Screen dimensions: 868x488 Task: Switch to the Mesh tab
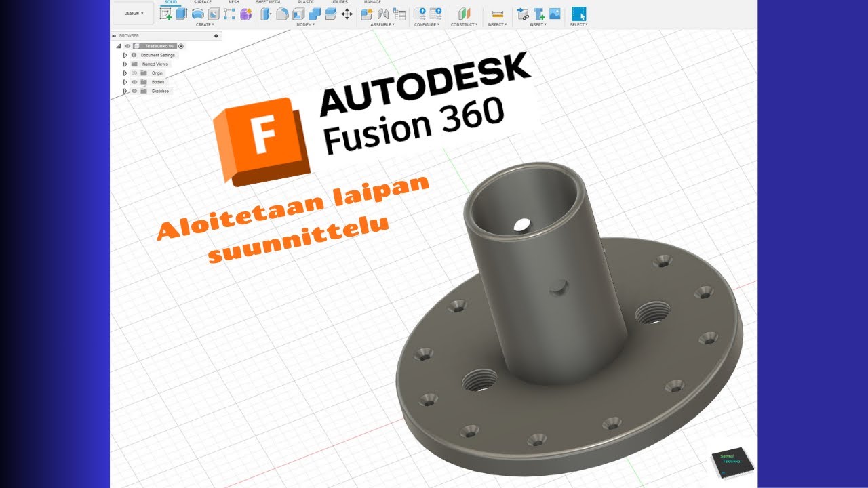[233, 2]
